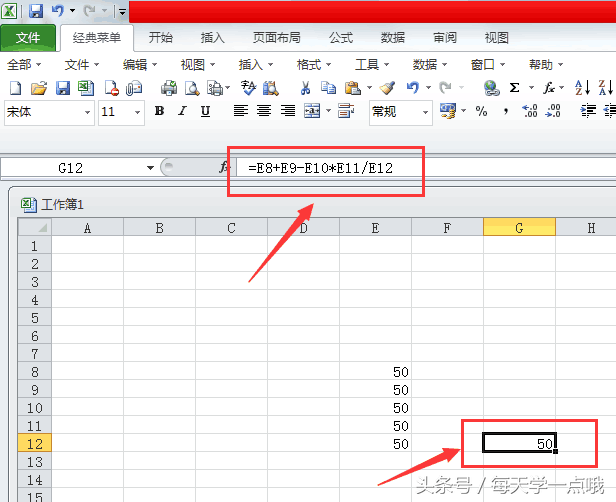Paste with the clipboard icon

tap(353, 88)
